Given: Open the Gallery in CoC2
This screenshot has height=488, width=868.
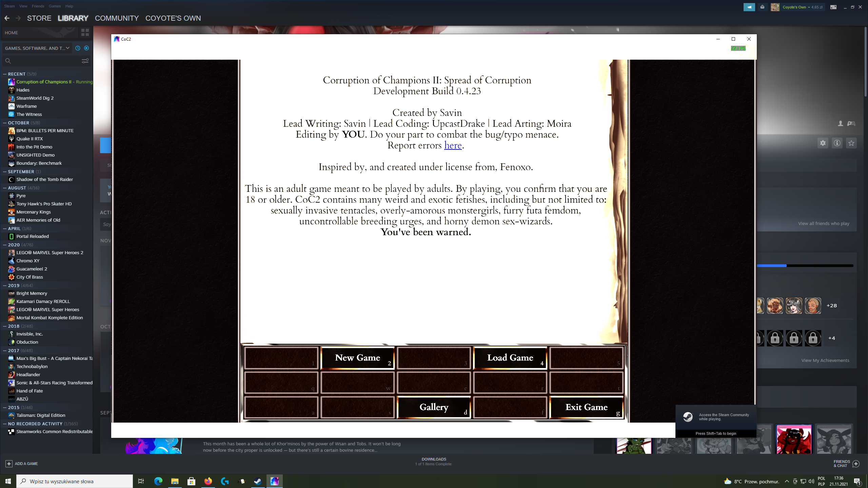Looking at the screenshot, I should [x=434, y=407].
